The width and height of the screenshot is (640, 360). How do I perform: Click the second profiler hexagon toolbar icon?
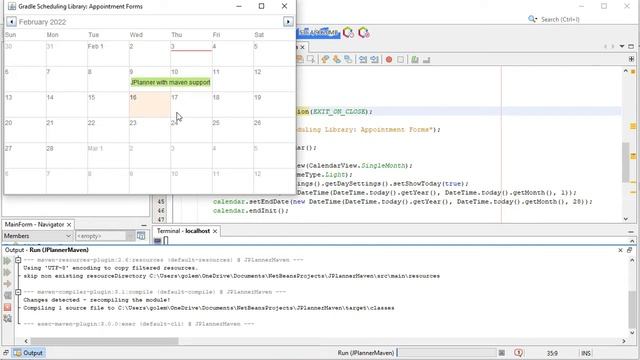click(364, 32)
